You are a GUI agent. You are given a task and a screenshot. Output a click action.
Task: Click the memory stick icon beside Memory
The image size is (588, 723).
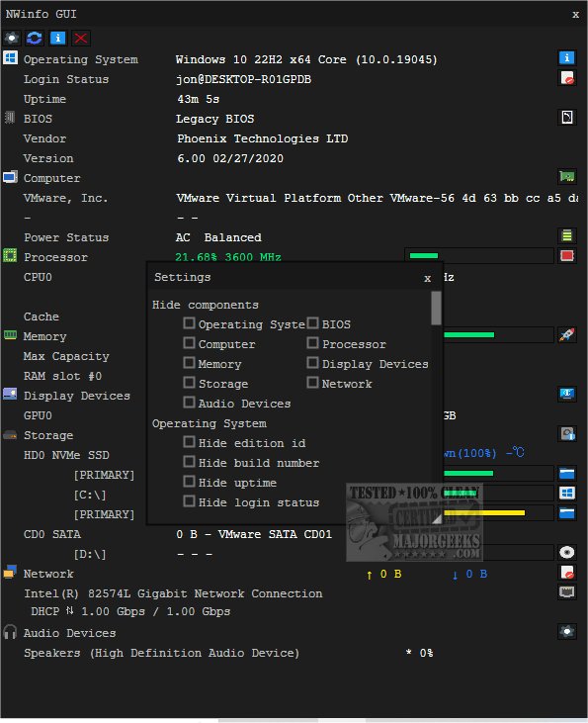tap(10, 334)
